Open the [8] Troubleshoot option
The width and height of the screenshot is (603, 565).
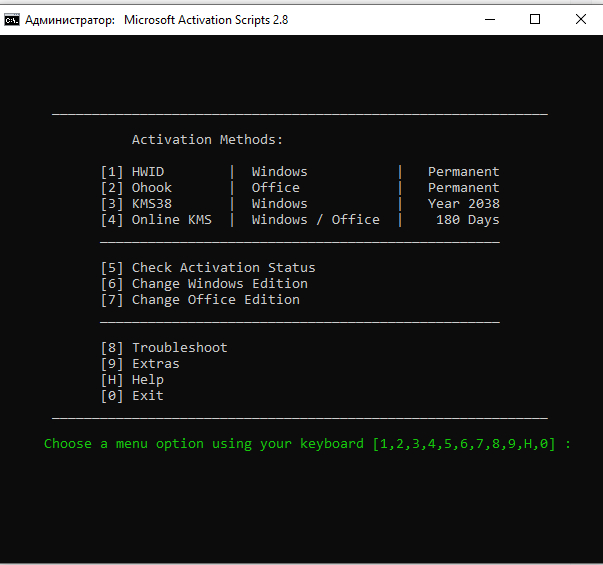coord(164,348)
